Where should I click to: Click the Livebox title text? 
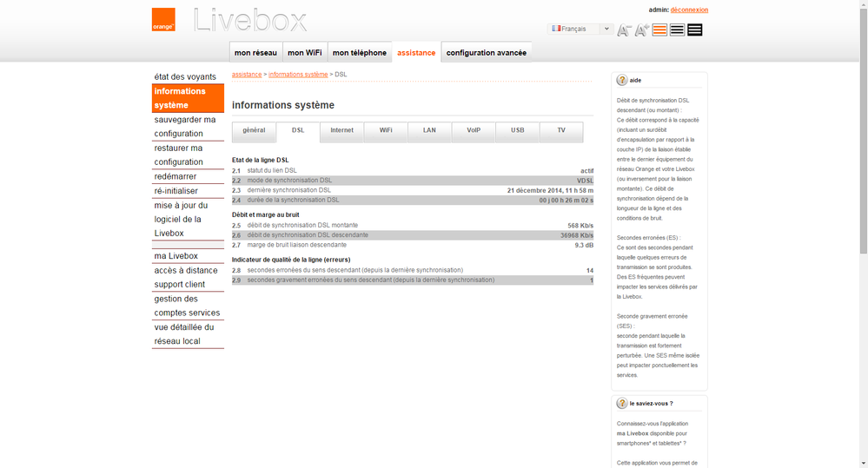(250, 21)
